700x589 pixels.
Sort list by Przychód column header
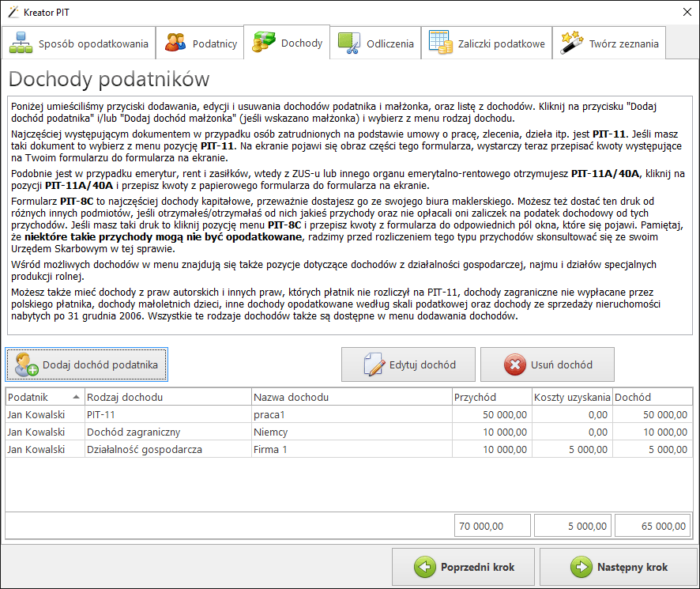click(491, 397)
